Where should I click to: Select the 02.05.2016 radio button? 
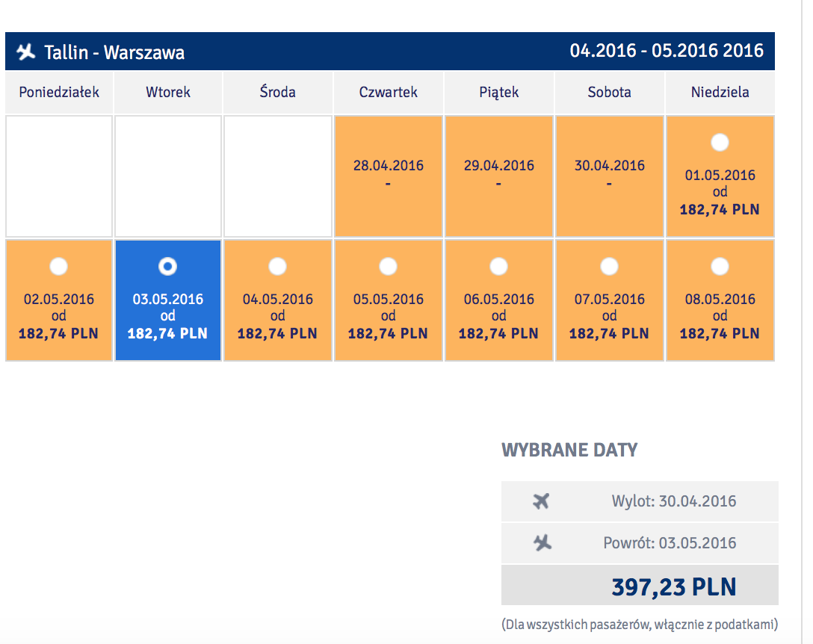58,267
